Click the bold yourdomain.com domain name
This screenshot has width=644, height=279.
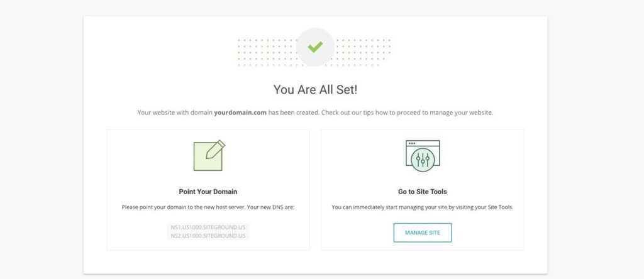point(240,112)
